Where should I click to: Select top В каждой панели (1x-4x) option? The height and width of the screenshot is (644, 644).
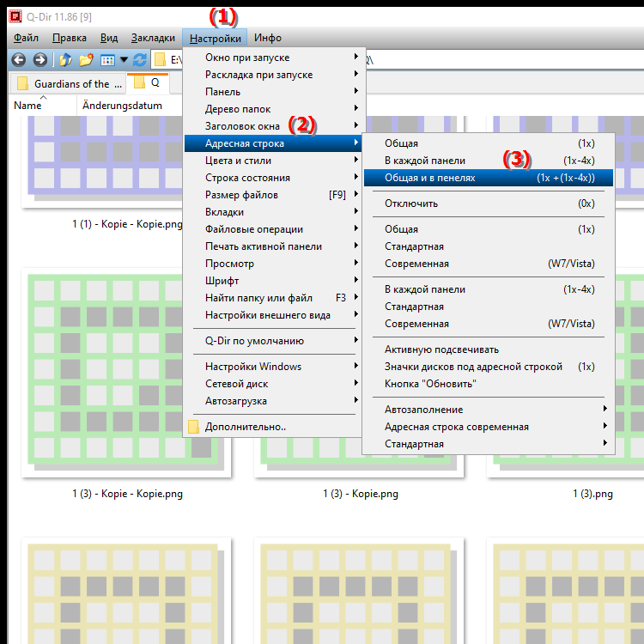[x=489, y=161]
